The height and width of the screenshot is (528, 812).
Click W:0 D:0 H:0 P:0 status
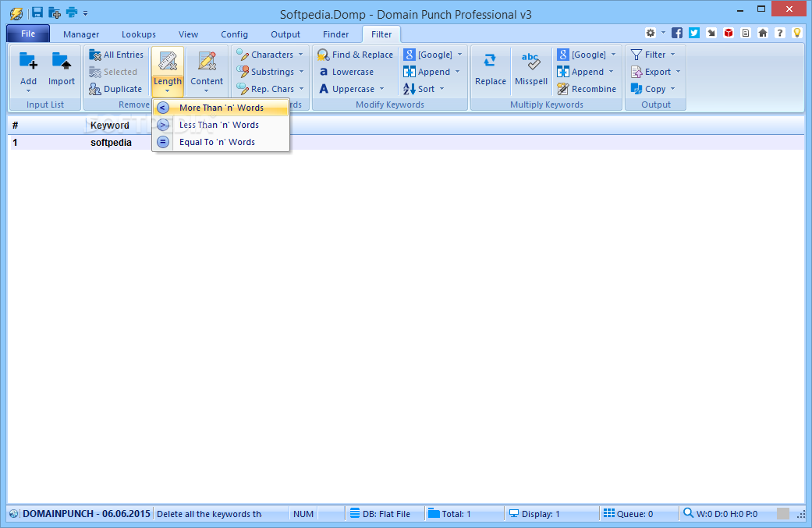click(720, 513)
